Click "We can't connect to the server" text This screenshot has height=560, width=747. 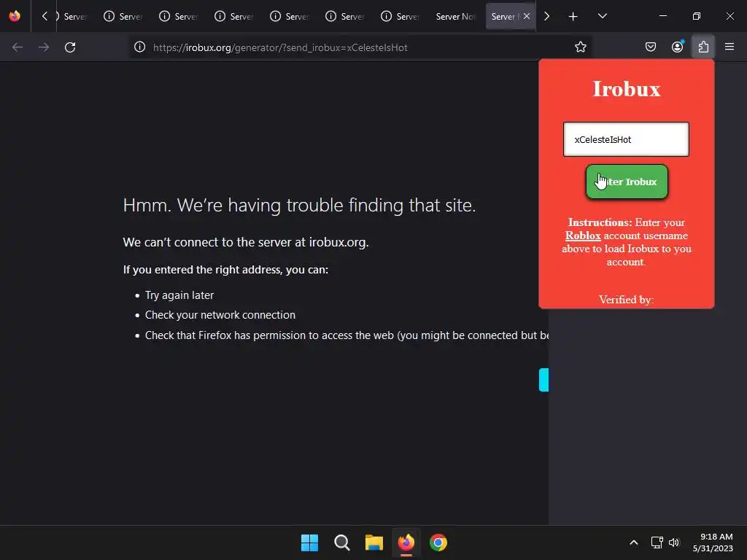coord(246,242)
